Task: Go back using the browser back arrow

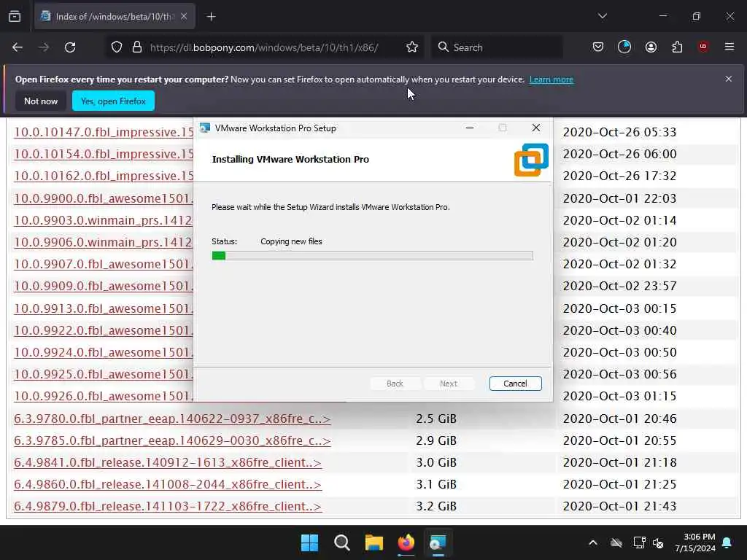Action: [x=18, y=47]
